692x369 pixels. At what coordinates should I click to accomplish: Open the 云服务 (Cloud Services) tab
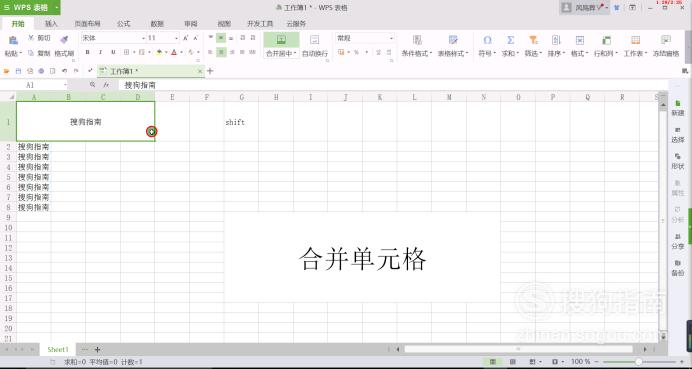[x=296, y=24]
